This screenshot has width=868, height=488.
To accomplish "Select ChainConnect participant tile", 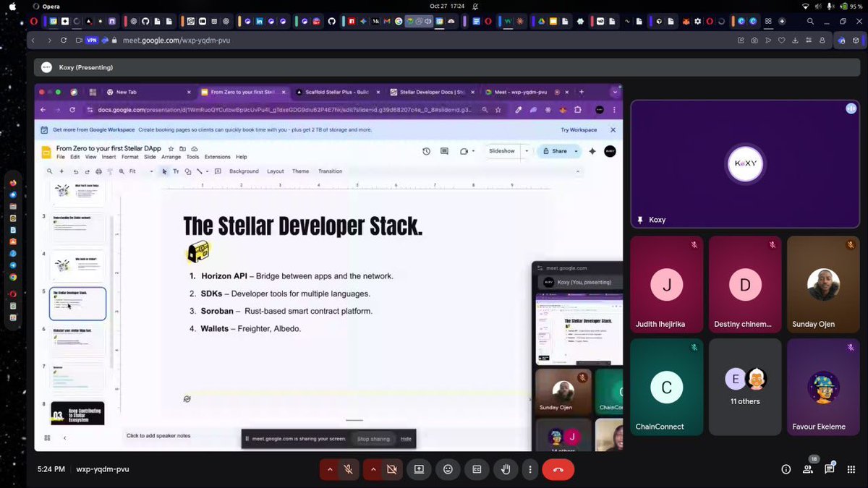I will coord(666,387).
